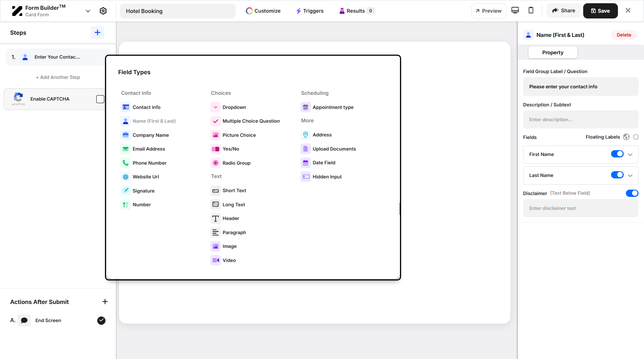Pick the Website Url field type
Viewport: 644px width, 359px height.
(140, 177)
